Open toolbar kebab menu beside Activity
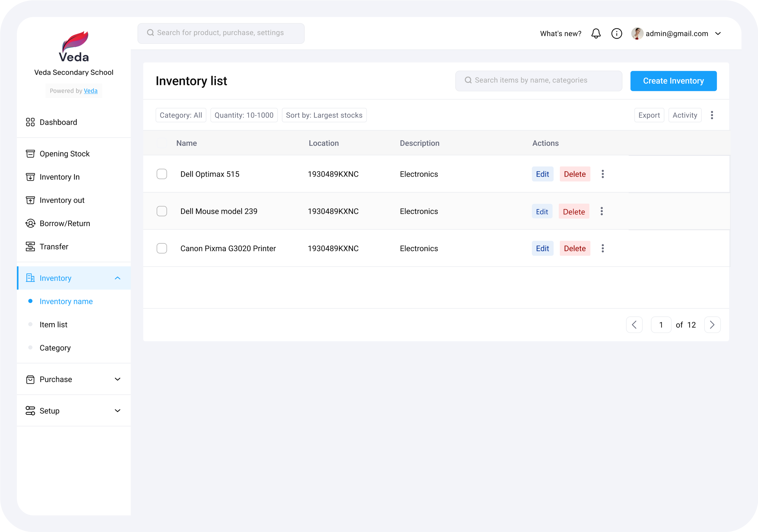758x532 pixels. [712, 115]
